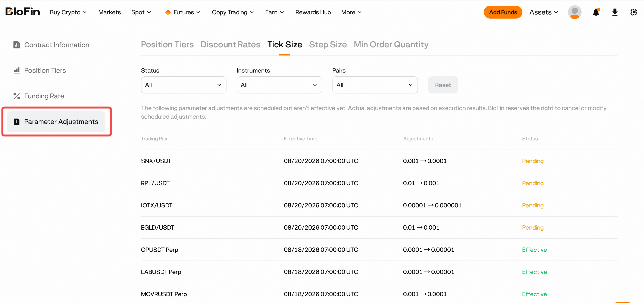Click the LABUSDT Perp trading pair
This screenshot has height=303, width=644.
[x=161, y=272]
